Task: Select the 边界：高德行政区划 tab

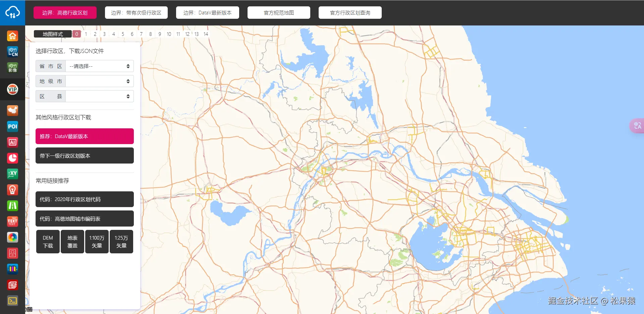Action: pos(65,13)
